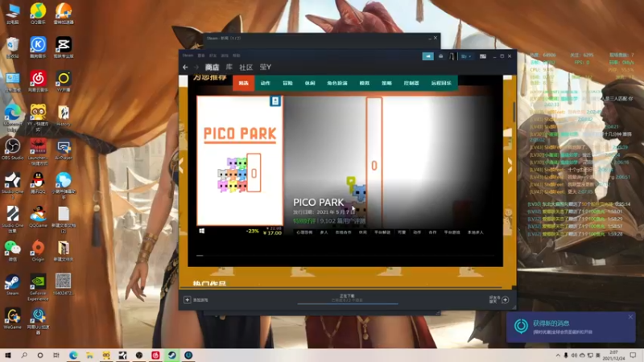Screen dimensions: 644x362
Task: Open the 正在下载 downloads status
Action: coord(347,296)
